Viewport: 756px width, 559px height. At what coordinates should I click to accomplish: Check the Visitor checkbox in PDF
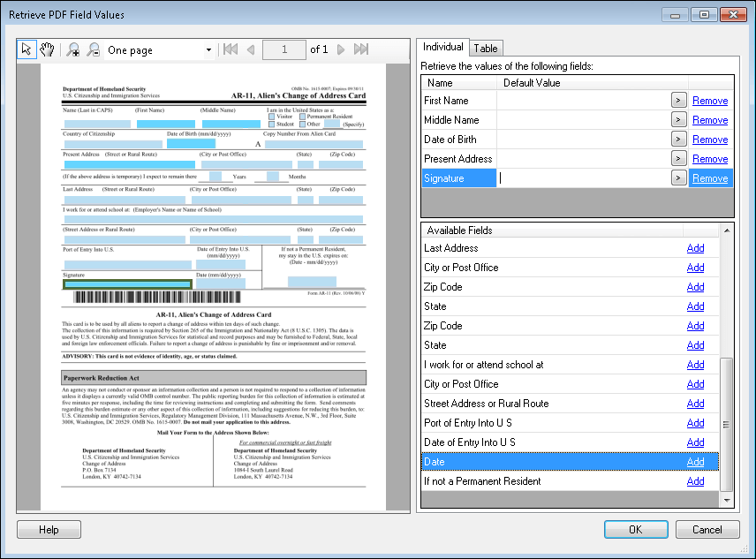point(271,117)
